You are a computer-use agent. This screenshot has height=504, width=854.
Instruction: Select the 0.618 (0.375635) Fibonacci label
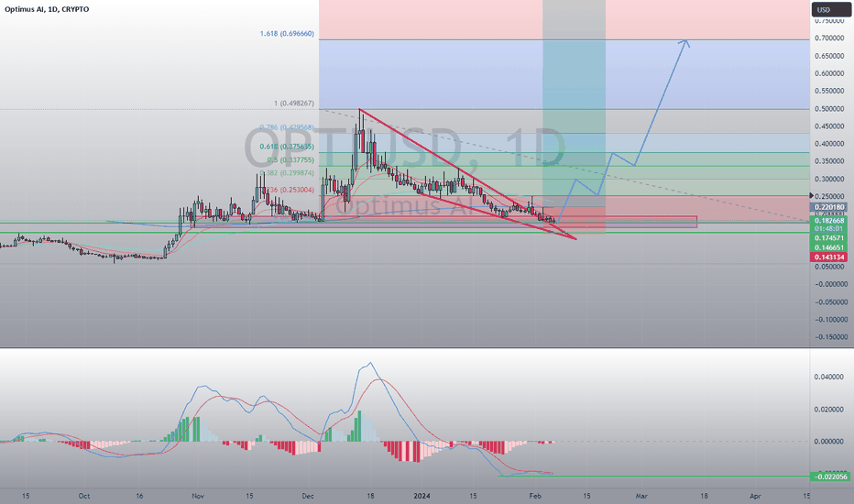(287, 147)
